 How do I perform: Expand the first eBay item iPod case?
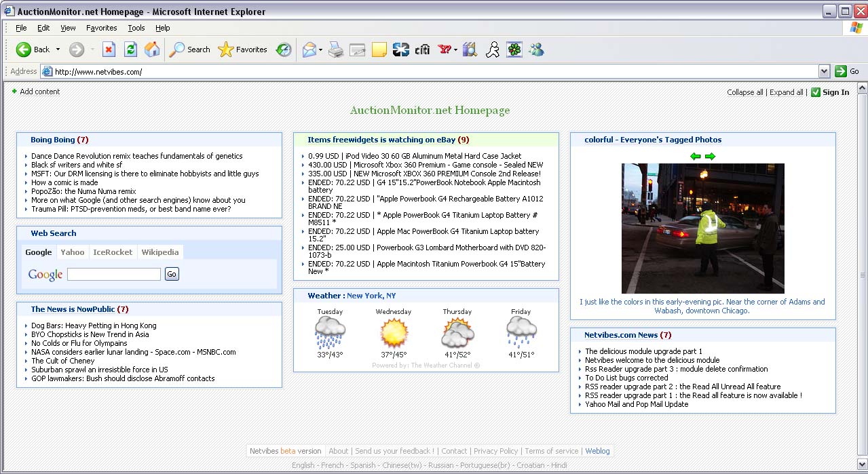point(303,156)
